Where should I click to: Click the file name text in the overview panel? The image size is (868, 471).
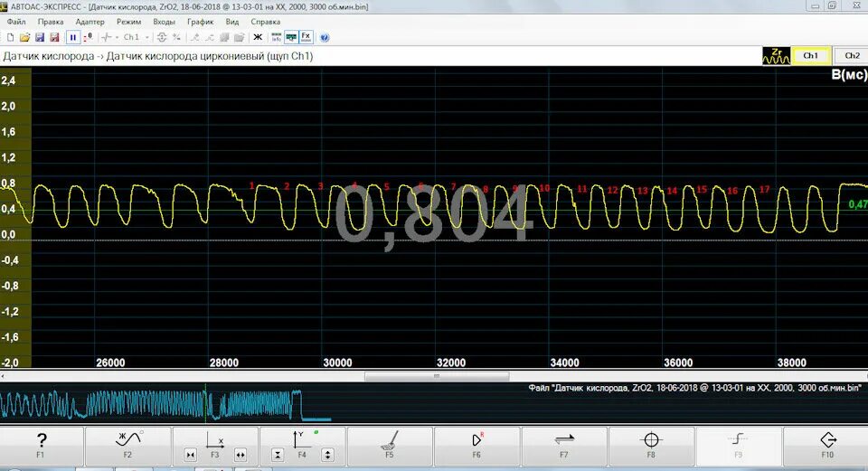pyautogui.click(x=694, y=388)
